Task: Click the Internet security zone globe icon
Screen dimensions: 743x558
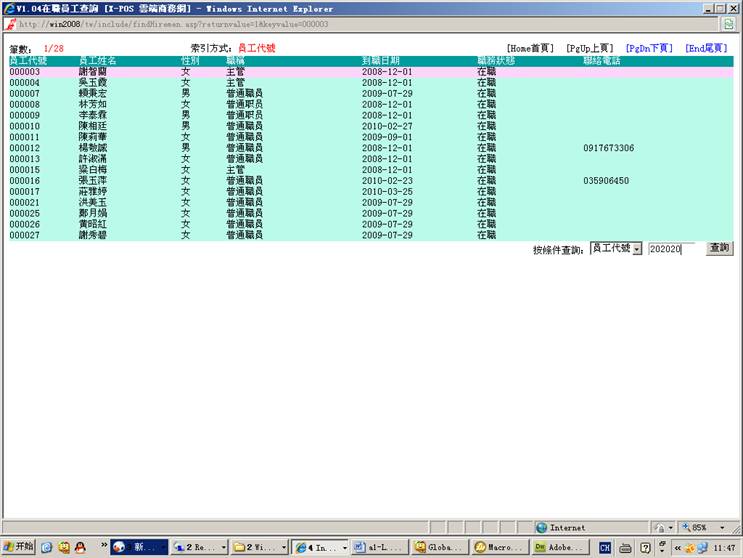Action: click(x=541, y=527)
